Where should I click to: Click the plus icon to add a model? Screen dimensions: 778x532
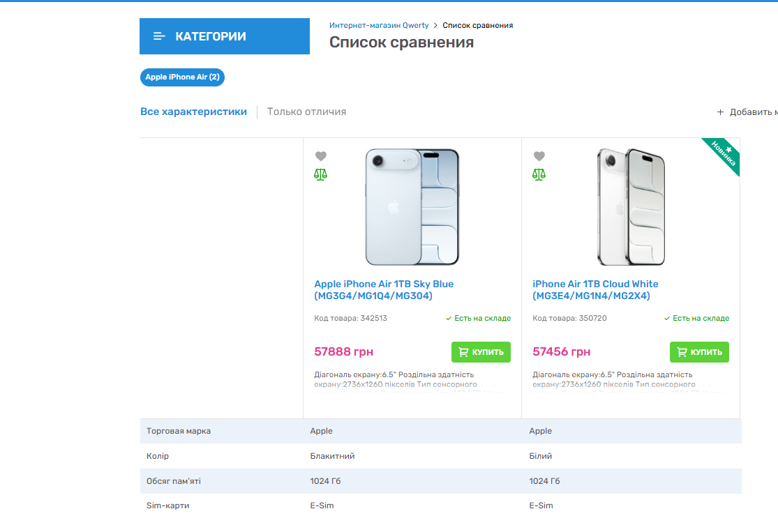click(x=721, y=112)
